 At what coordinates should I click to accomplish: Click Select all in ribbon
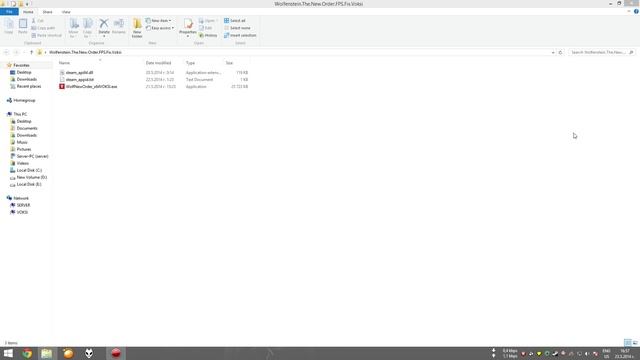(235, 20)
